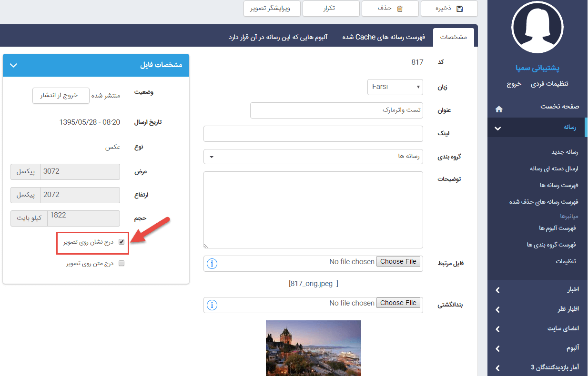Collapse the مشخصات فایل panel chevron
588x376 pixels.
point(13,65)
